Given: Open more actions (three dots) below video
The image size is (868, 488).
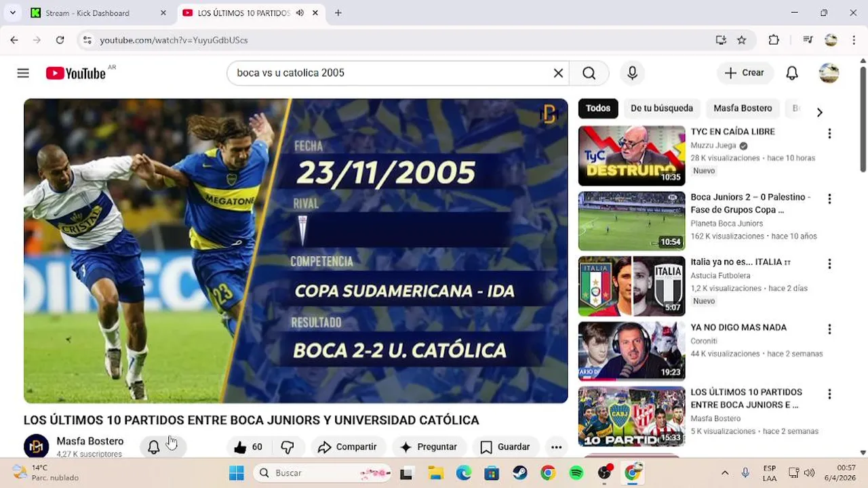Looking at the screenshot, I should (x=556, y=447).
